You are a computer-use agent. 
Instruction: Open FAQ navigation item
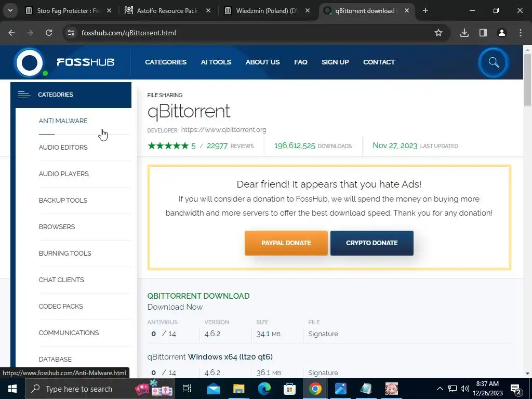[301, 62]
